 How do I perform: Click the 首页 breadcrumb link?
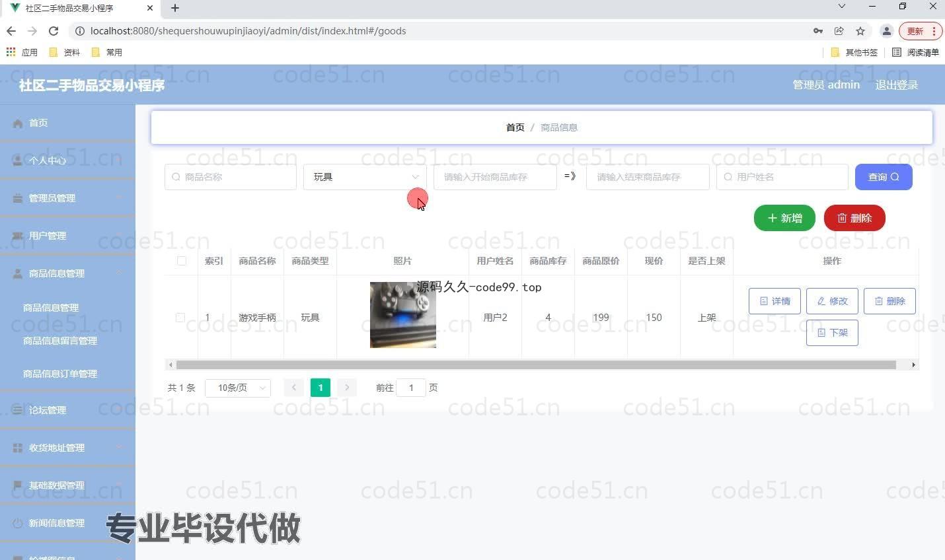515,127
